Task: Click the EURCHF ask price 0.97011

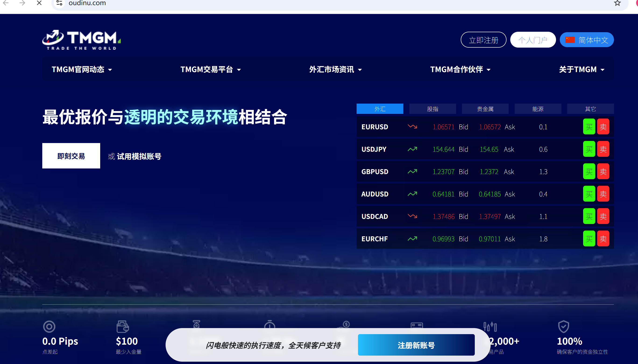Action: point(490,239)
